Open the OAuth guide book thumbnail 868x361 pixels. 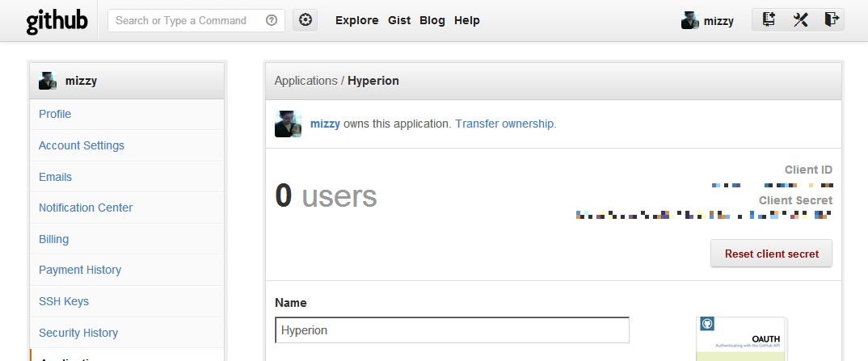pos(741,339)
